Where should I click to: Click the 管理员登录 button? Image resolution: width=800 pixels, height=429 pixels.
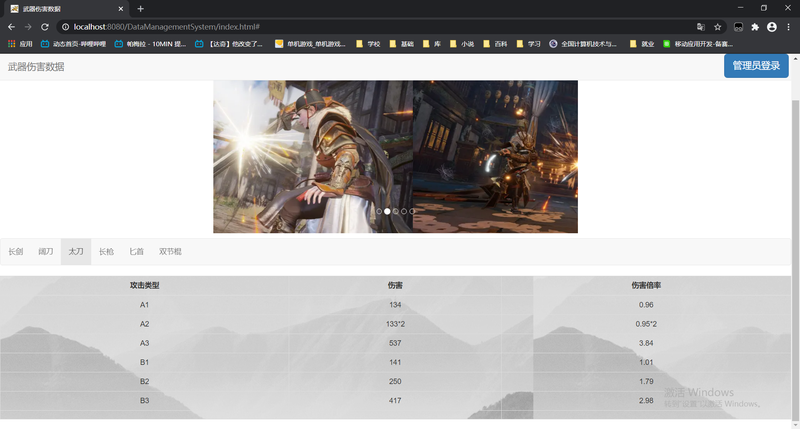(756, 66)
